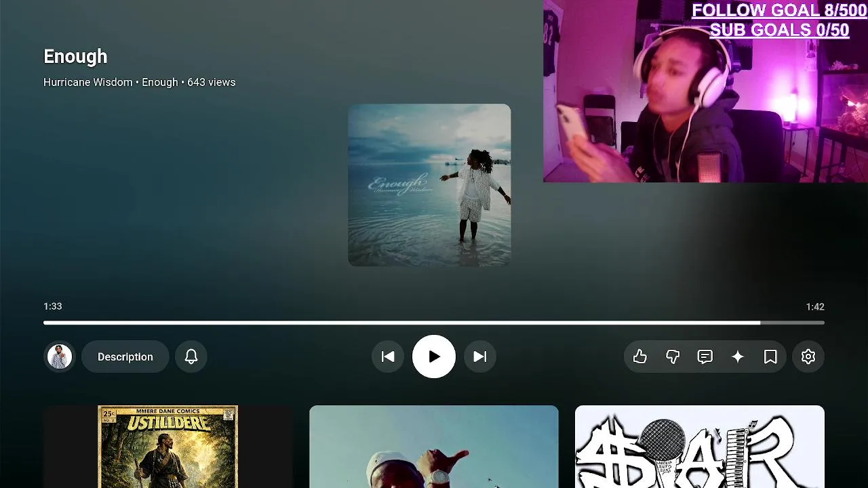Skip to the next track
Image resolution: width=868 pixels, height=488 pixels.
[480, 357]
